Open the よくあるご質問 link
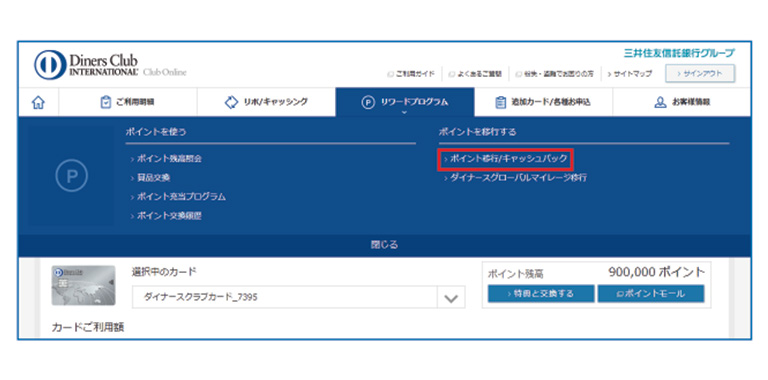 click(x=475, y=74)
